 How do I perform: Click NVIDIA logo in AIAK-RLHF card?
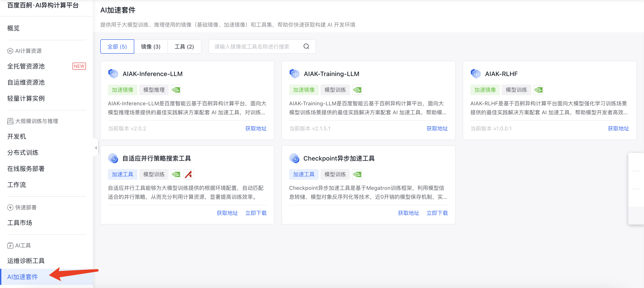click(539, 90)
